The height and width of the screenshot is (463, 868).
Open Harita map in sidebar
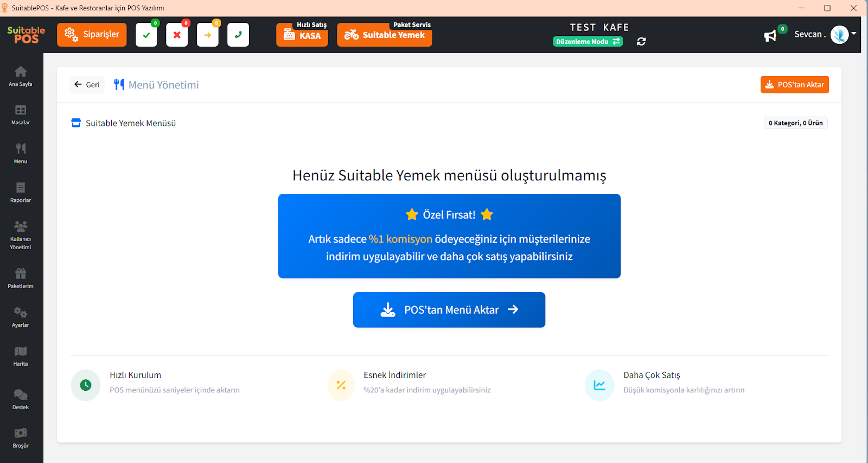pos(21,356)
